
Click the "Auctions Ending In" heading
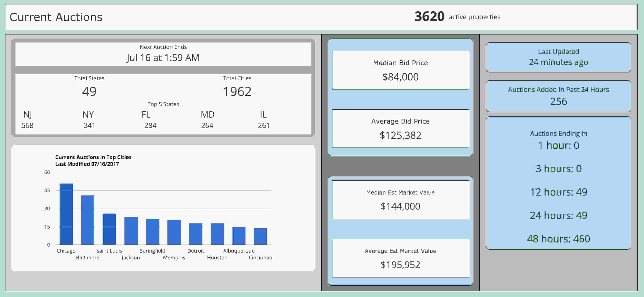point(558,134)
